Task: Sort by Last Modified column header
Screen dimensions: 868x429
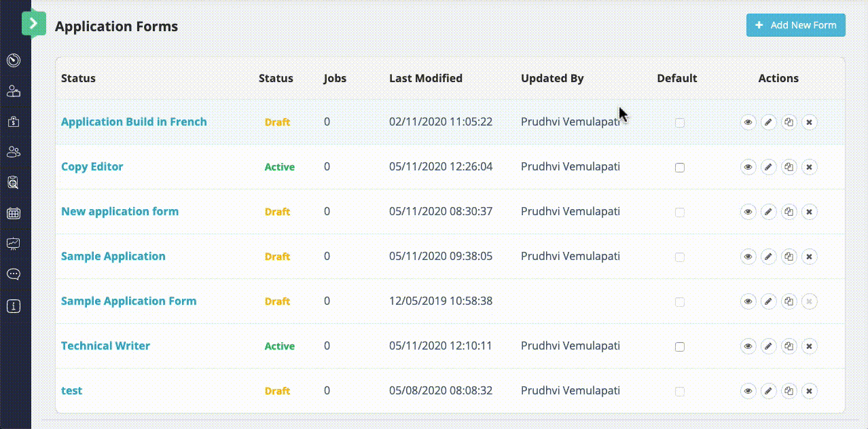Action: [425, 78]
